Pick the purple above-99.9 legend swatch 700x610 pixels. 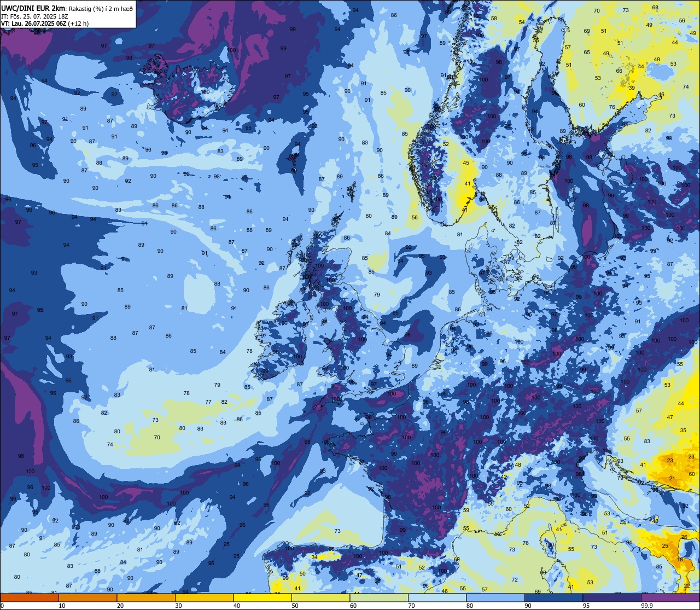(x=670, y=598)
